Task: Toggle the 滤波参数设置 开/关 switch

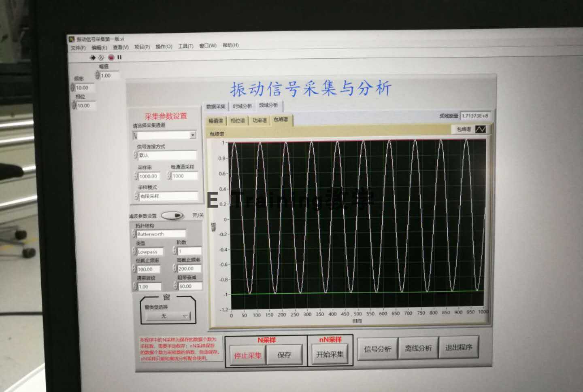Action: tap(172, 216)
